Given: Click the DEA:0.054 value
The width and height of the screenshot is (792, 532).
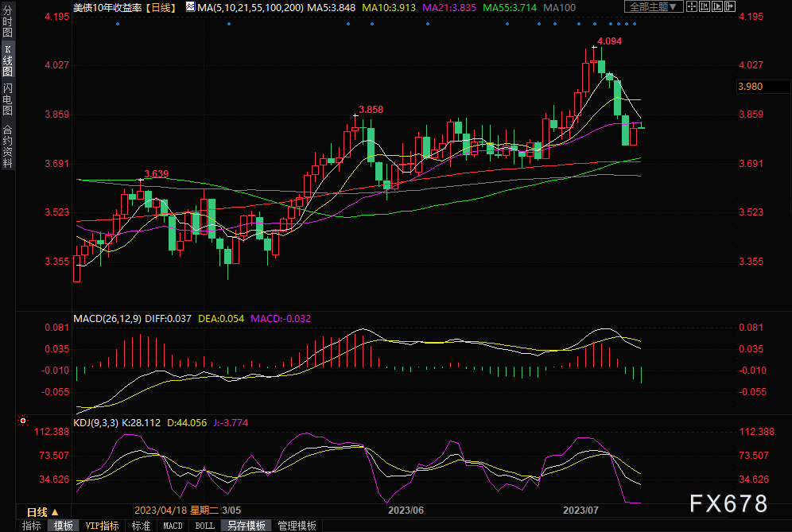Looking at the screenshot, I should coord(221,319).
